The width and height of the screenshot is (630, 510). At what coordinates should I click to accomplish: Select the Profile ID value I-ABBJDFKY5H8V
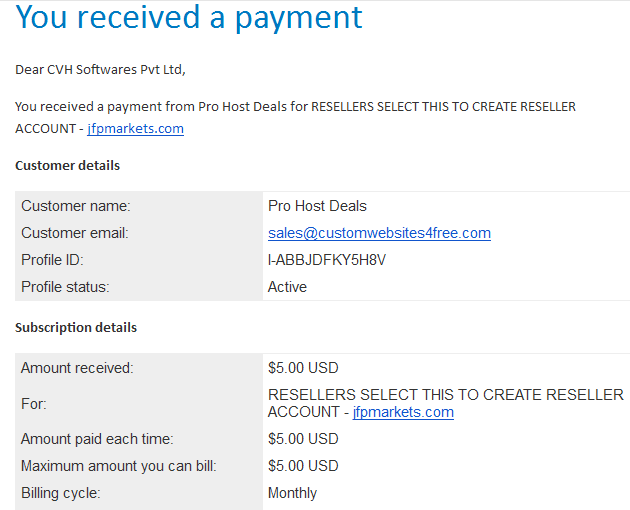(x=327, y=260)
